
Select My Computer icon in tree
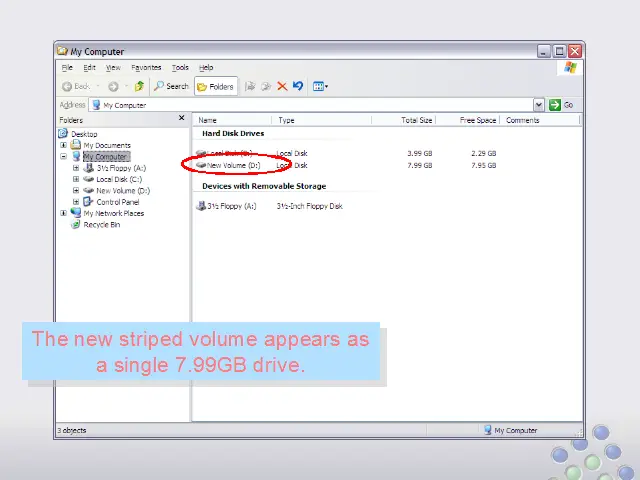pyautogui.click(x=76, y=156)
